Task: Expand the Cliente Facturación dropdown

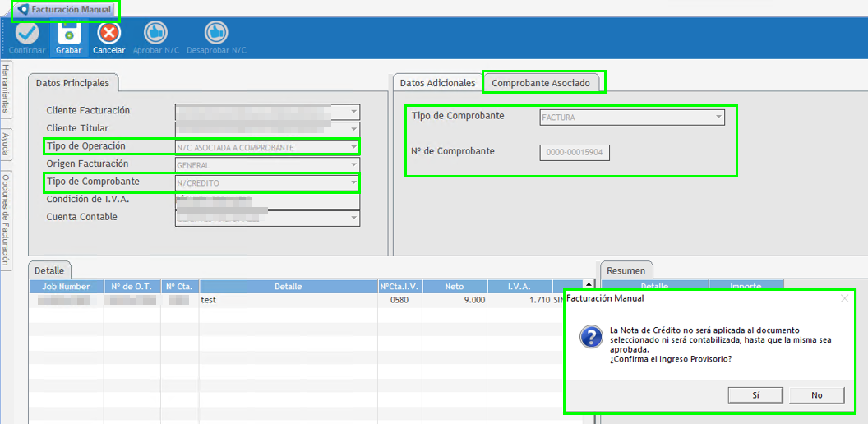Action: pyautogui.click(x=353, y=112)
